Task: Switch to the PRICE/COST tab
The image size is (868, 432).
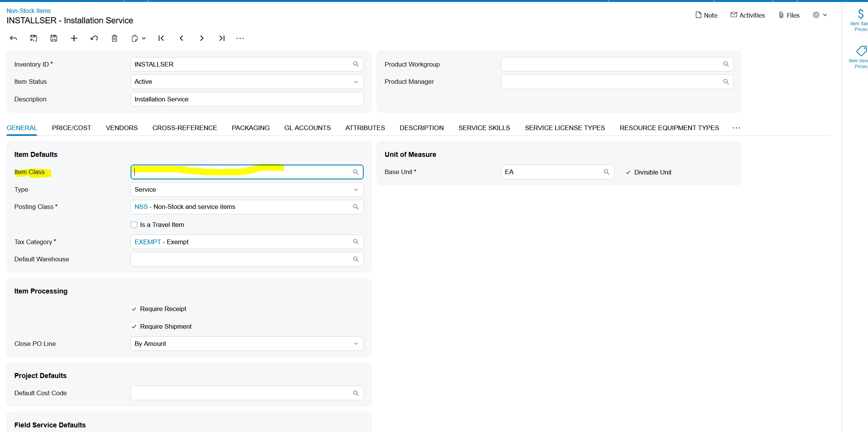Action: coord(72,128)
